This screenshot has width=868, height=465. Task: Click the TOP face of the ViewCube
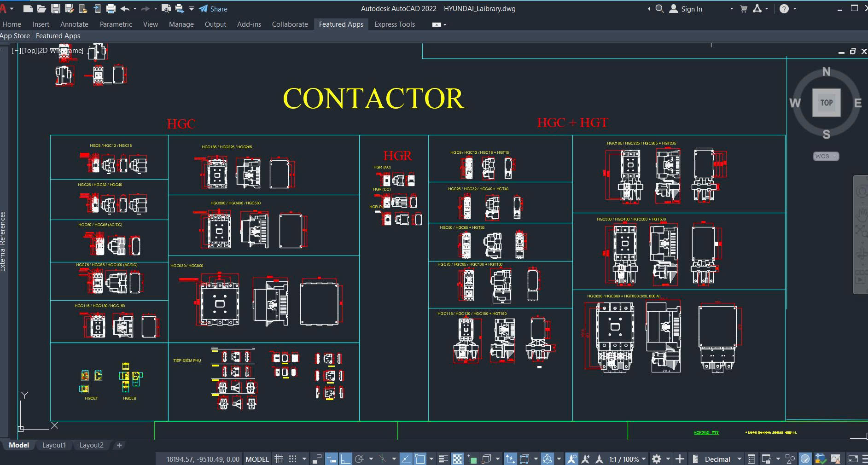[827, 103]
